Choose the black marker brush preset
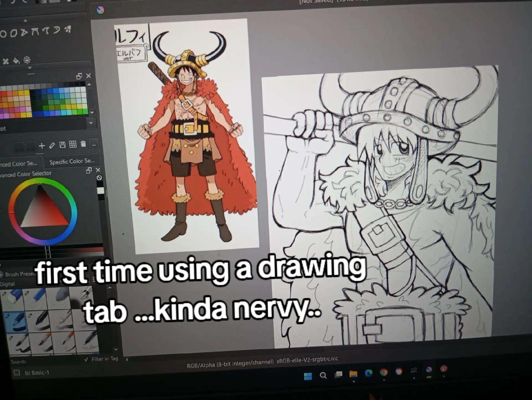The image size is (532, 400). pyautogui.click(x=39, y=321)
